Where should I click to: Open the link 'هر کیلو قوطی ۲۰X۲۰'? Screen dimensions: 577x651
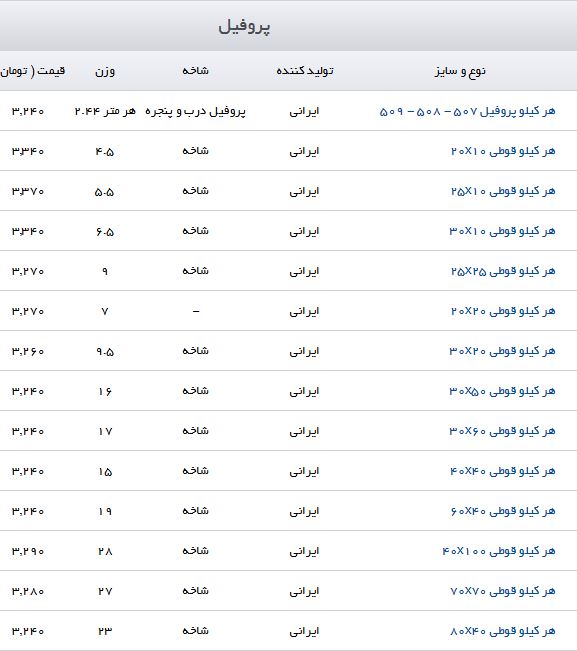click(503, 311)
